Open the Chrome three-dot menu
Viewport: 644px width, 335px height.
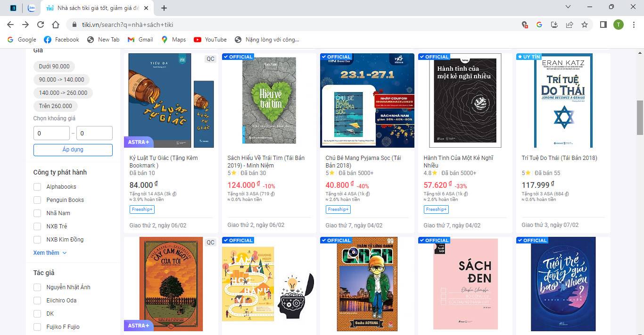(633, 25)
